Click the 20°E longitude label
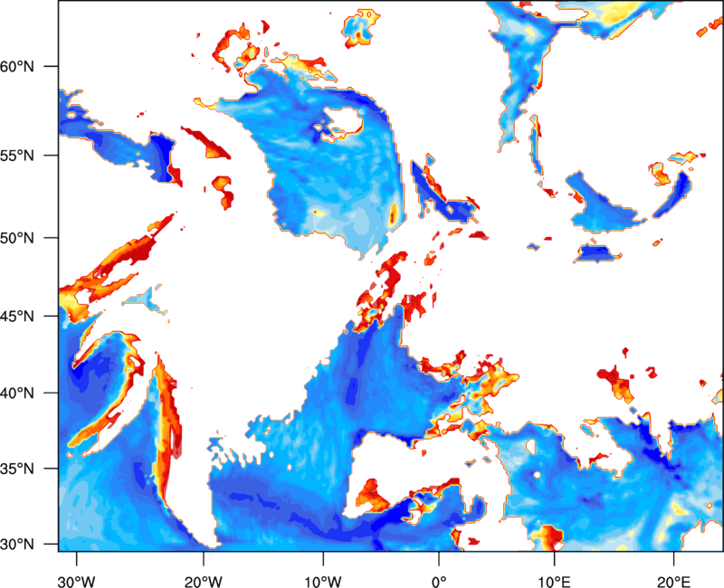The image size is (724, 588). pyautogui.click(x=673, y=582)
